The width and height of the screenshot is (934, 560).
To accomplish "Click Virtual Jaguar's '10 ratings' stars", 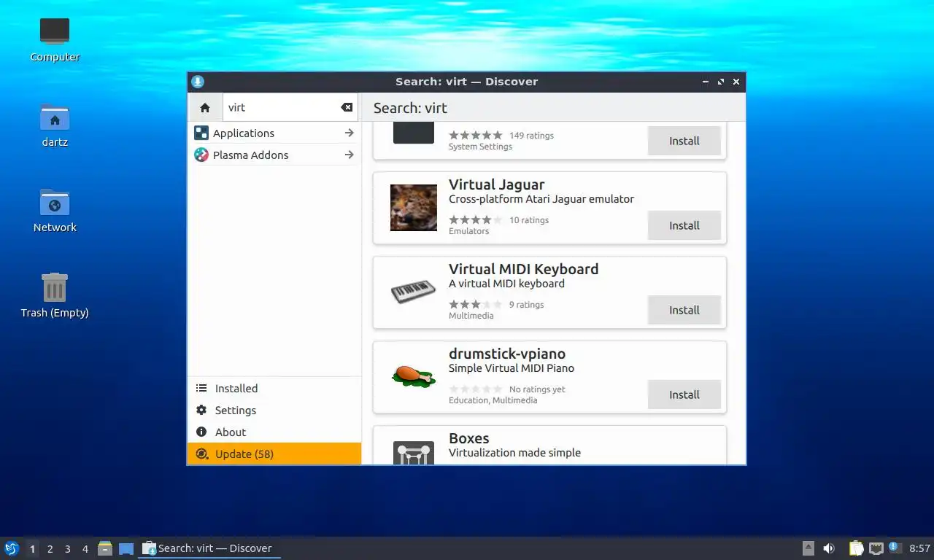I will point(476,219).
